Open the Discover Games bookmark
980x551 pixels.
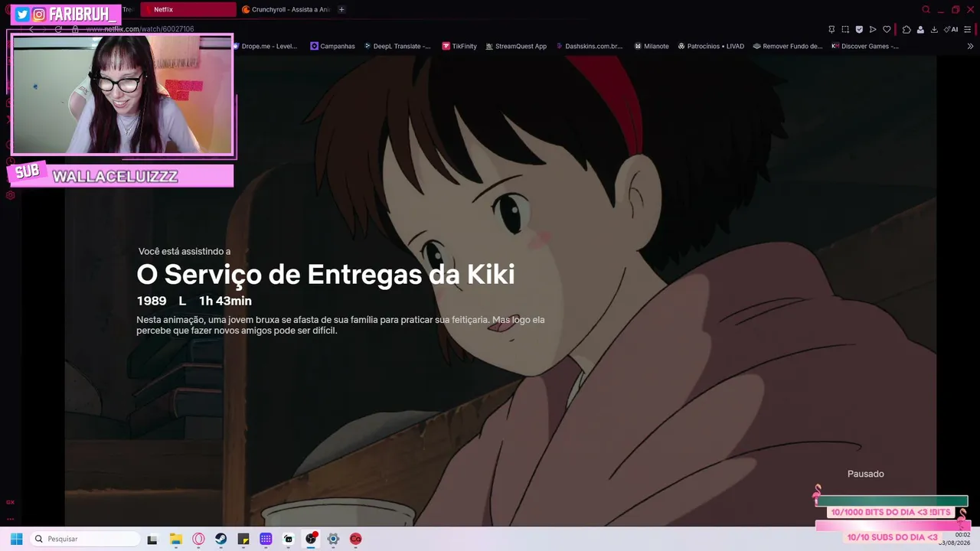(864, 46)
